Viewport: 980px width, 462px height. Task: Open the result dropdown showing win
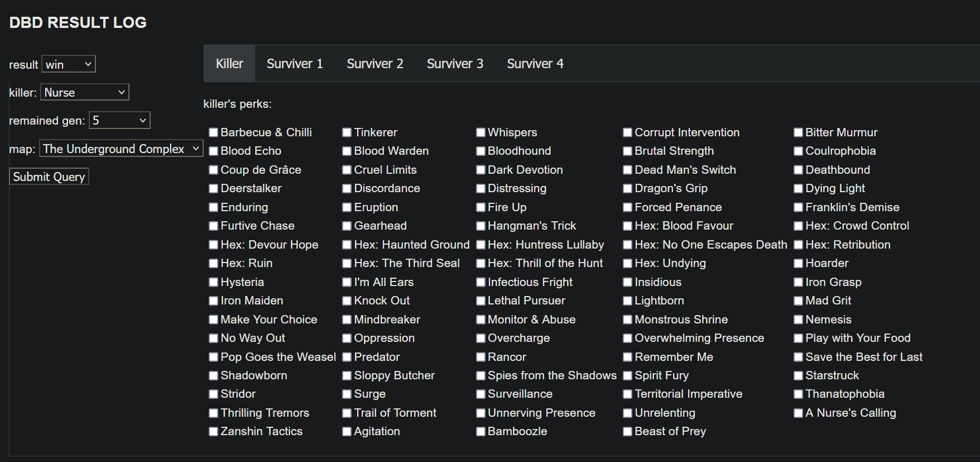(x=69, y=64)
